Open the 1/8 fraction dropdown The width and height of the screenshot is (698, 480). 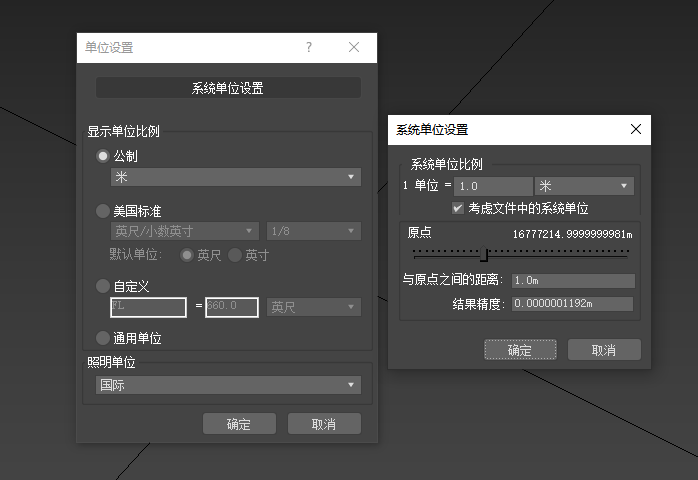pyautogui.click(x=313, y=231)
